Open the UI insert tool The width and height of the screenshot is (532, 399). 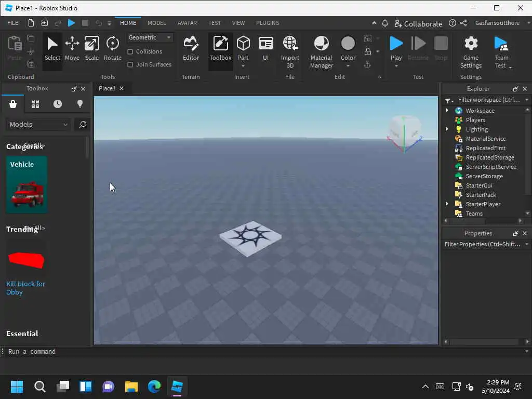[x=265, y=48]
